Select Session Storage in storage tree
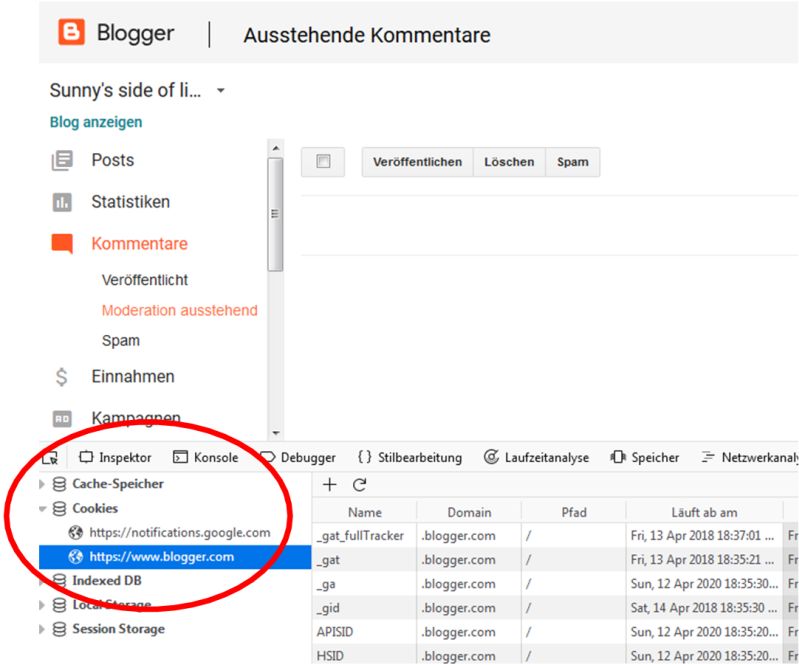 [x=118, y=629]
